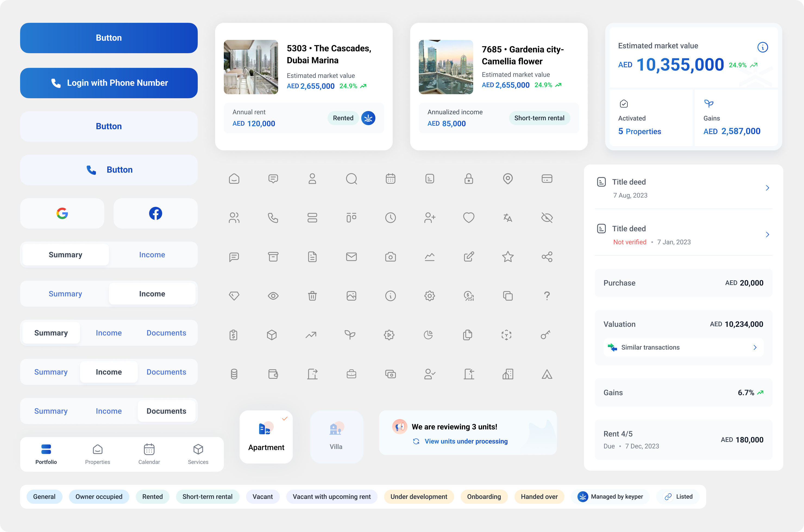Expand the Not verified Title deed chevron

click(767, 235)
